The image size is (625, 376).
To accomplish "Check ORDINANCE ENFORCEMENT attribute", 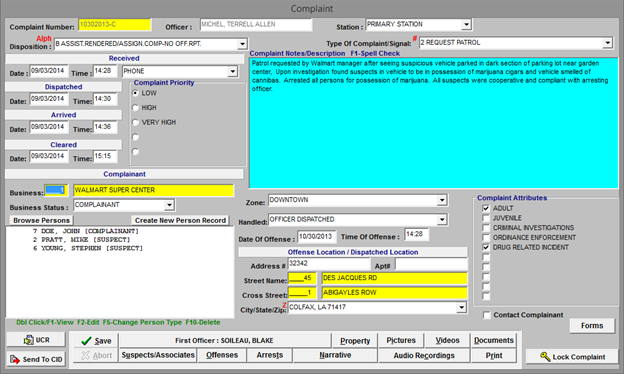I will [x=485, y=238].
